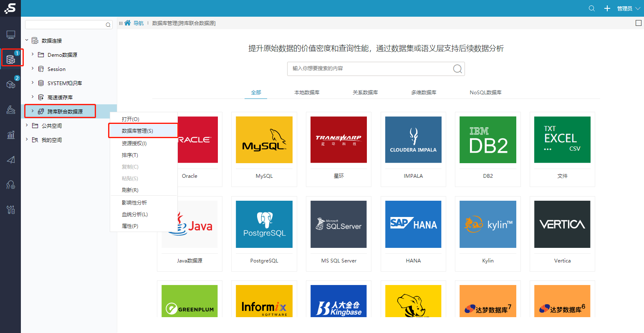
Task: Open the data connection sidebar icon
Action: pos(11,60)
